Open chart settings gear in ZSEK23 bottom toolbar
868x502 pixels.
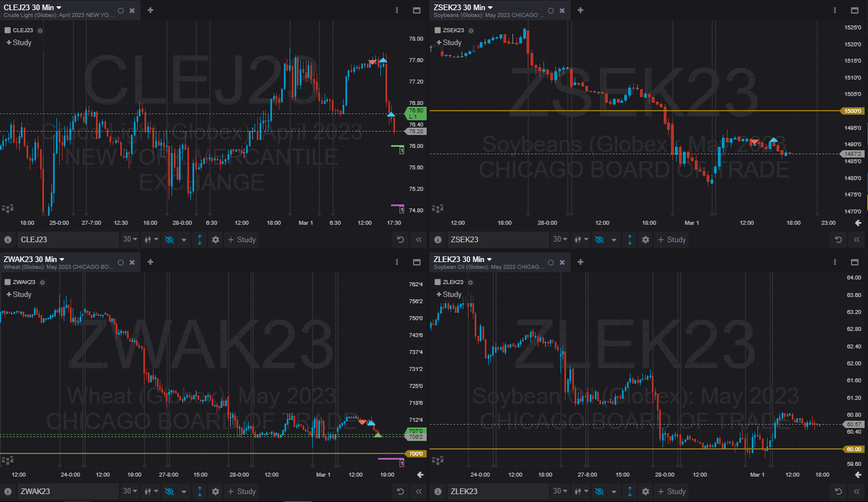click(x=646, y=239)
